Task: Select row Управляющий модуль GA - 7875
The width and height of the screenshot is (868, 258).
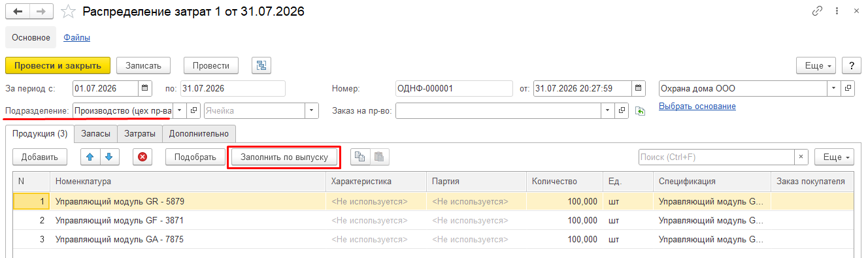Action: tap(434, 239)
